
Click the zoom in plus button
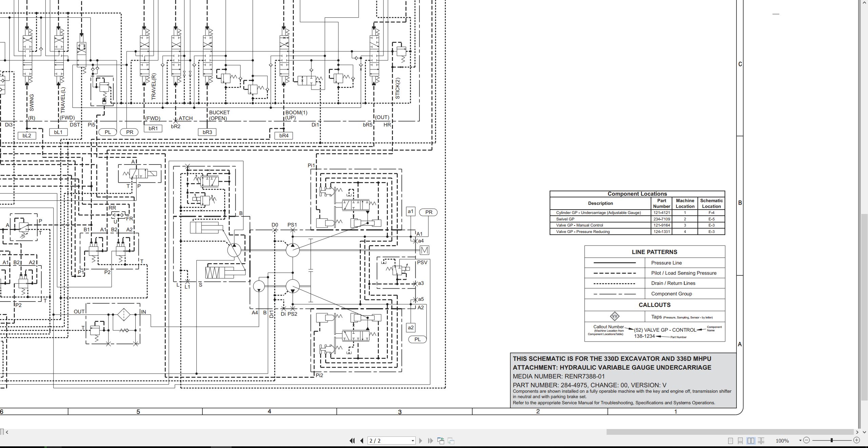coord(856,440)
